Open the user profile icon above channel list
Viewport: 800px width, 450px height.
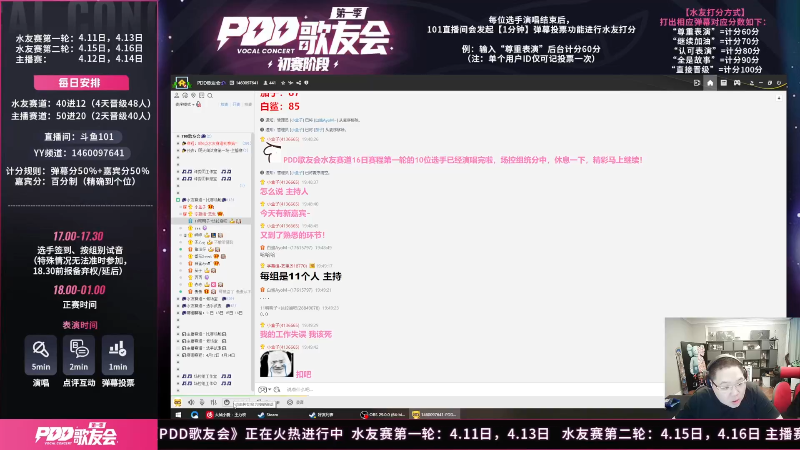point(177,95)
